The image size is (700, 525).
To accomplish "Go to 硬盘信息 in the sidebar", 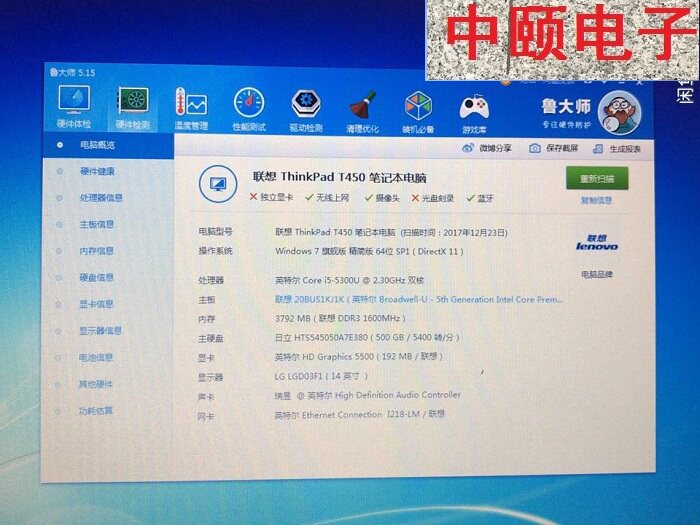I will 97,277.
